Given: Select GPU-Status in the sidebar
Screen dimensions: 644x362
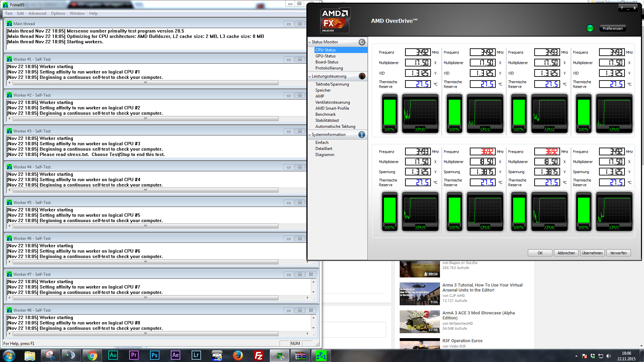Looking at the screenshot, I should (326, 56).
